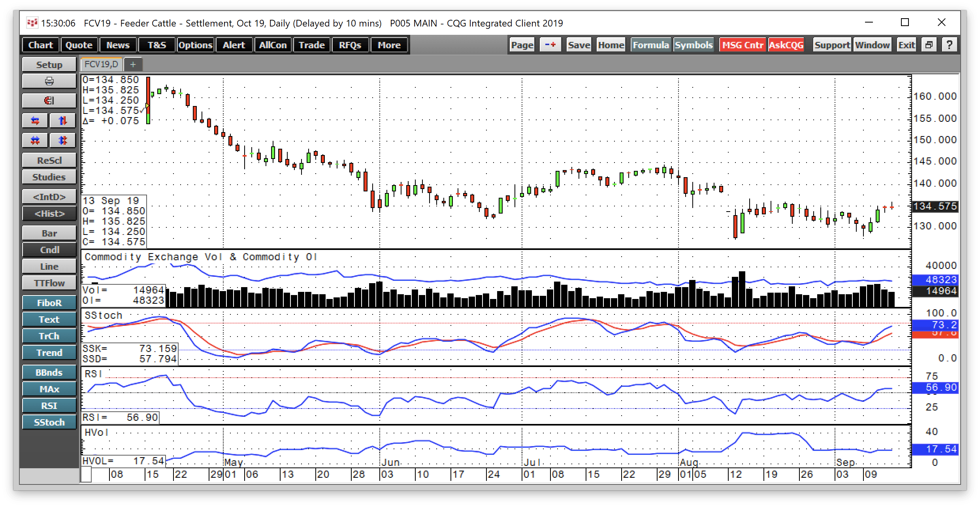Image resolution: width=980 pixels, height=507 pixels.
Task: Click the 48323 open interest value label
Action: pos(935,280)
